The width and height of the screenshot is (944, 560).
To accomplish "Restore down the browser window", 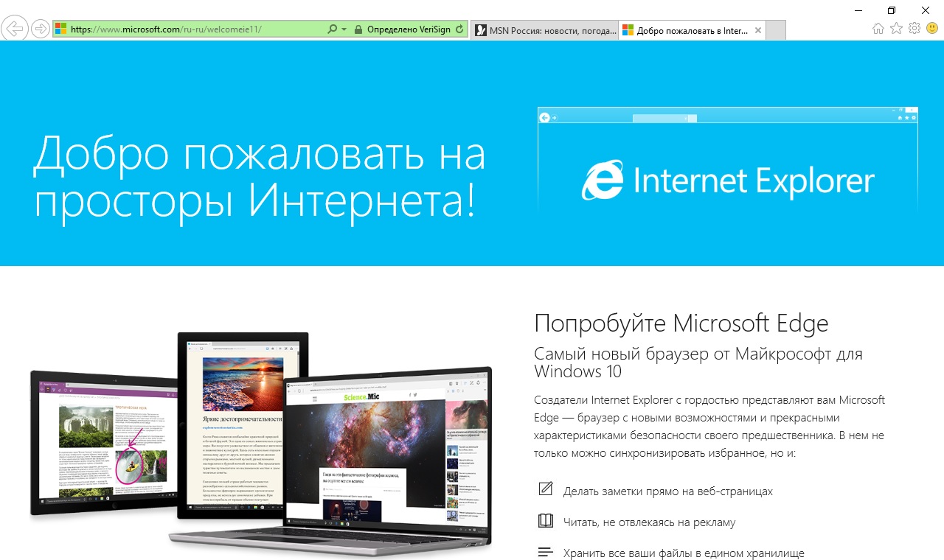I will [892, 10].
